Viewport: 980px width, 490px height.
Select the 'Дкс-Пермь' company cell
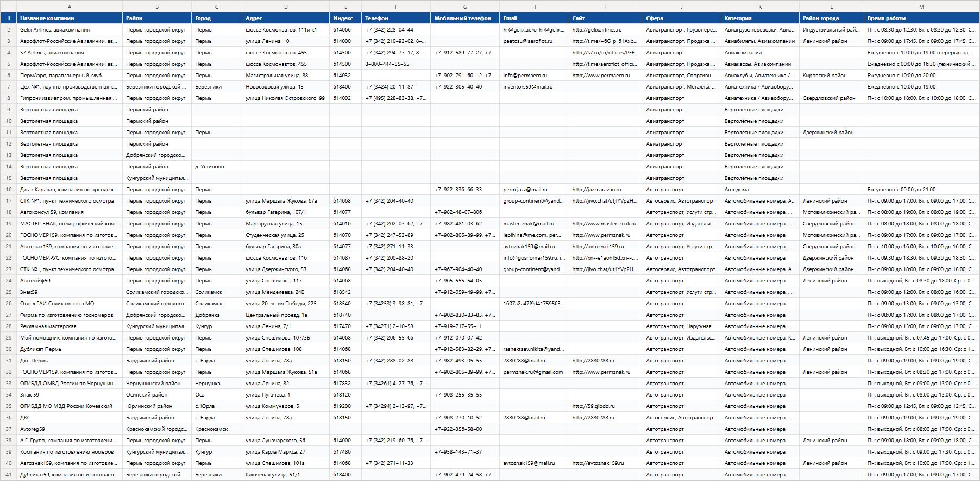70,361
